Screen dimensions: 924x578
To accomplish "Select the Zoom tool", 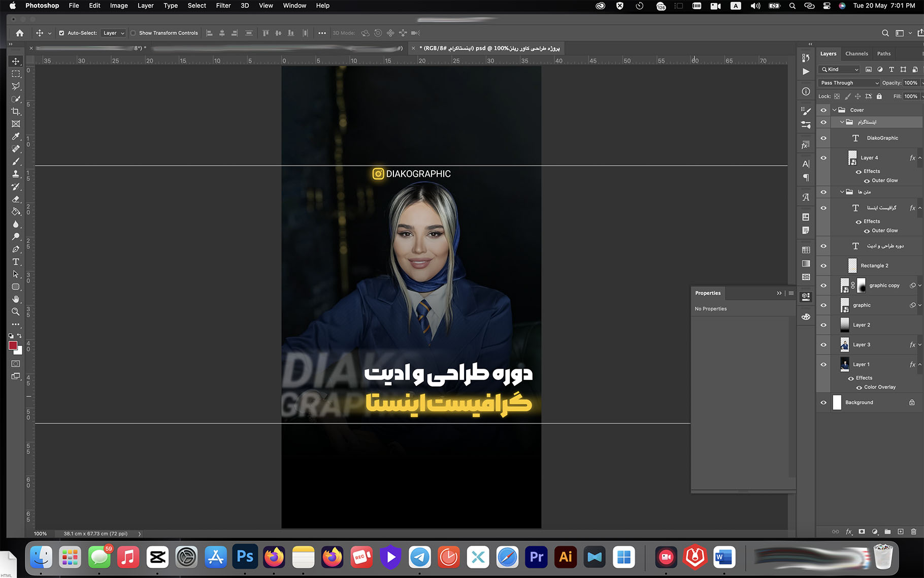I will (x=16, y=311).
